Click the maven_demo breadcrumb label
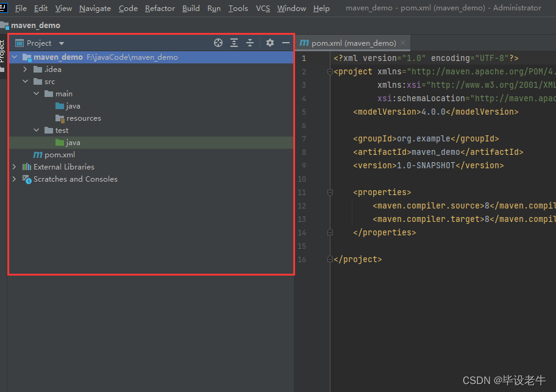The height and width of the screenshot is (392, 556). (x=35, y=26)
